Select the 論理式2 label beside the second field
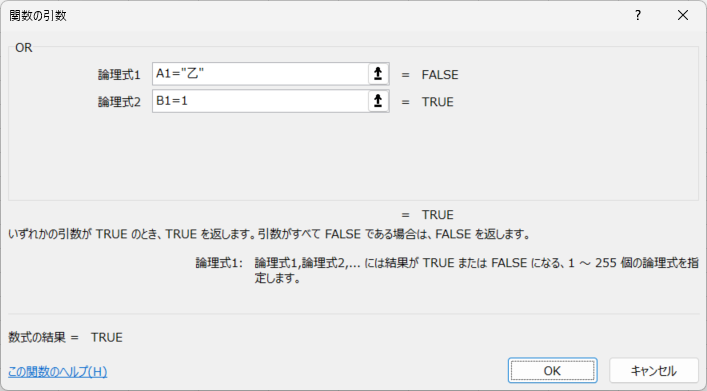The height and width of the screenshot is (391, 707). pyautogui.click(x=119, y=102)
